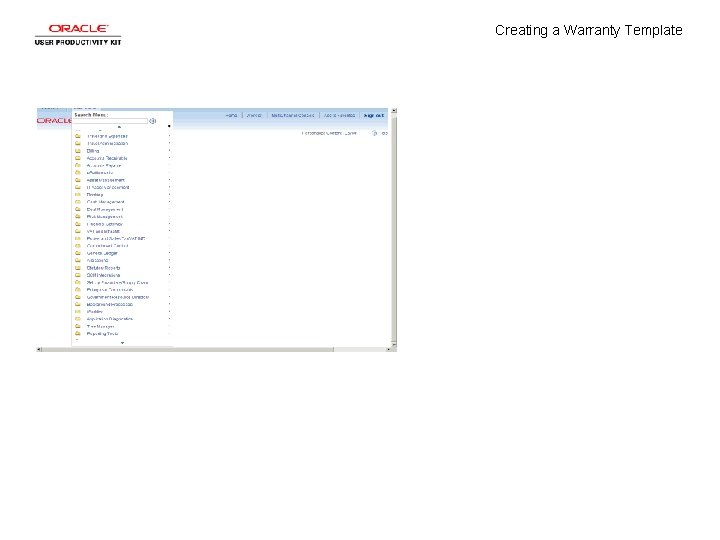The width and height of the screenshot is (720, 540).
Task: Click the Accounts Receivable folder icon
Action: [x=78, y=158]
